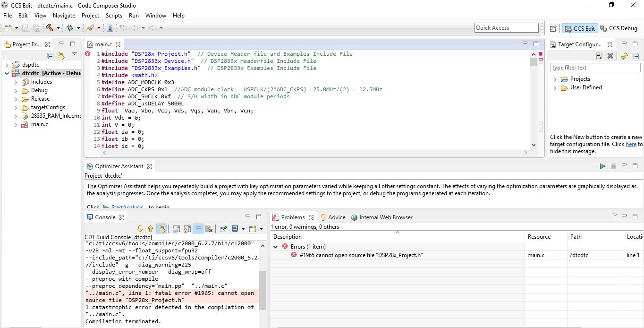Toggle Word Wrap in Console toolbar
The image size is (644, 328).
click(x=198, y=229)
